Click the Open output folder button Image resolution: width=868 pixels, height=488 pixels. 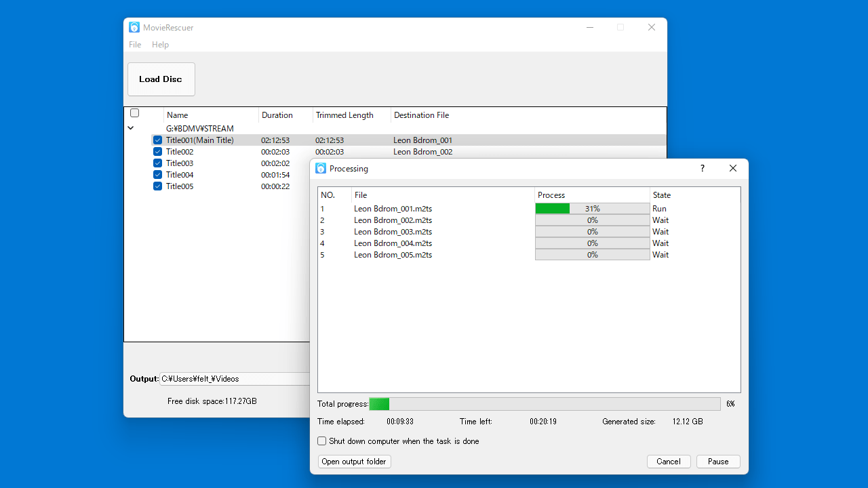coord(354,462)
